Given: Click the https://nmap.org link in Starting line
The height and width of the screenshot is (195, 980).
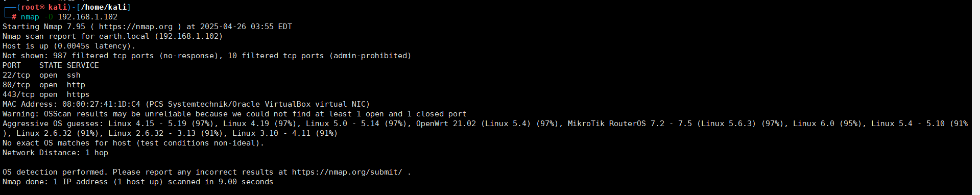Looking at the screenshot, I should 136,27.
